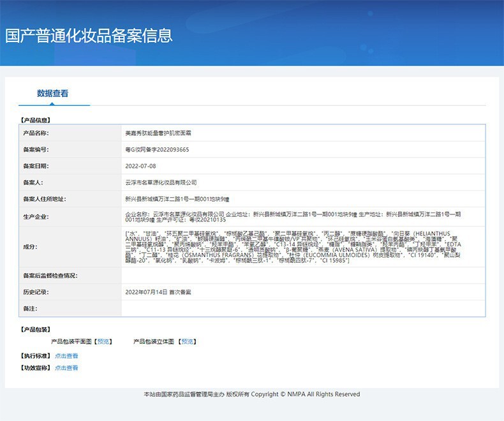Click the 生产企业 row label
This screenshot has height=421, width=504.
coord(36,217)
